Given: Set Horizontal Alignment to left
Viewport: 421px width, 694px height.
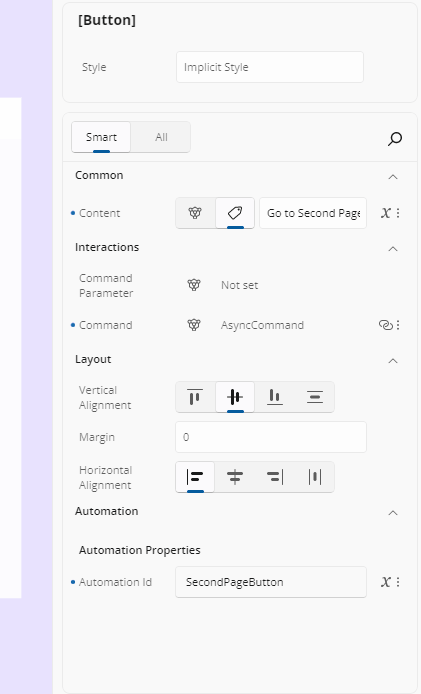Looking at the screenshot, I should point(195,477).
